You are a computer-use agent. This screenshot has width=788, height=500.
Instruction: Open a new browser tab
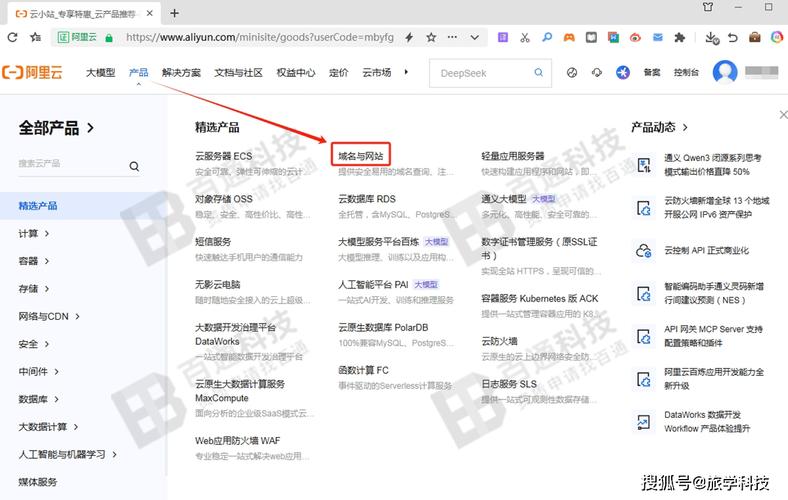[x=174, y=13]
